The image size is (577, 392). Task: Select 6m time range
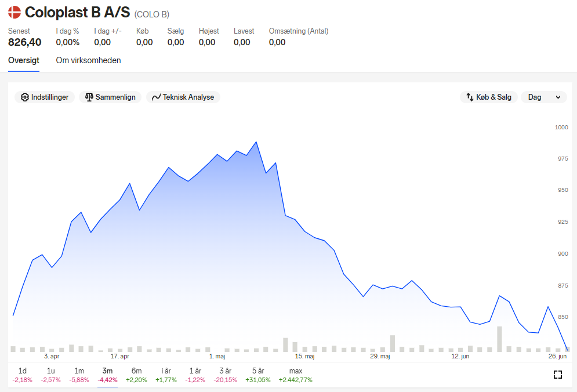coord(136,375)
